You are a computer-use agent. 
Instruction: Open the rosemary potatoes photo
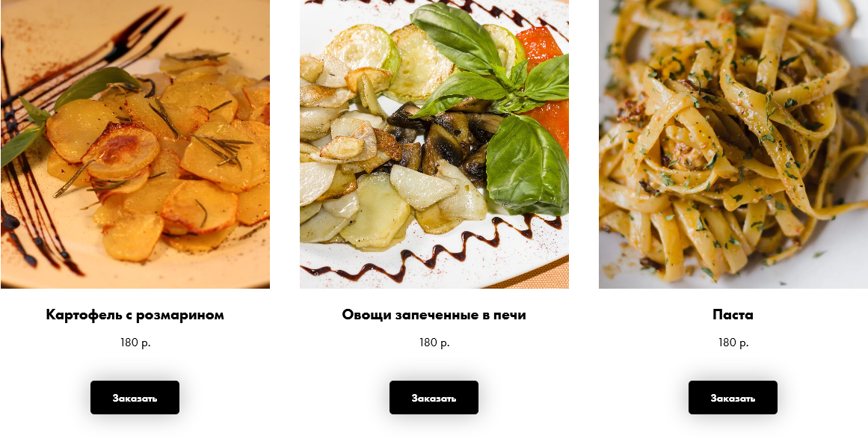click(x=135, y=144)
